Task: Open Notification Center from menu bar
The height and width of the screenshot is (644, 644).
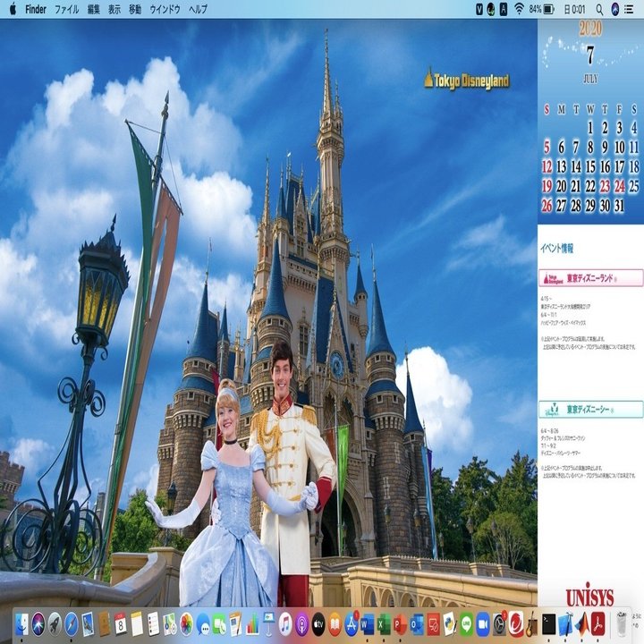Action: [x=629, y=9]
